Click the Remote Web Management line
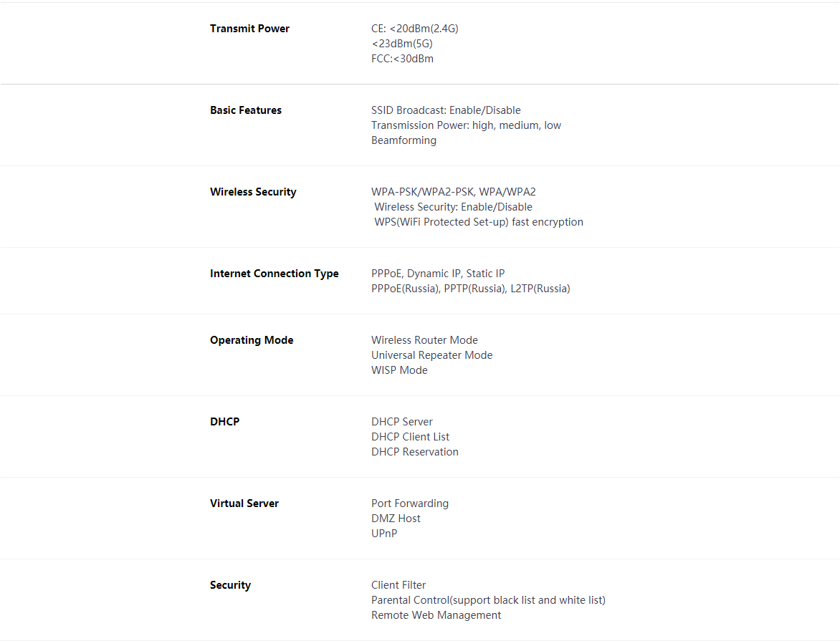This screenshot has width=840, height=641. (436, 615)
